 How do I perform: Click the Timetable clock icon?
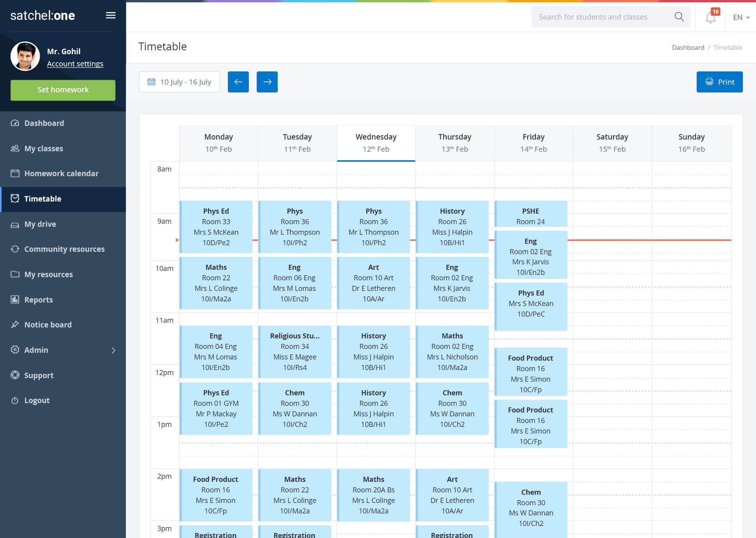(15, 198)
